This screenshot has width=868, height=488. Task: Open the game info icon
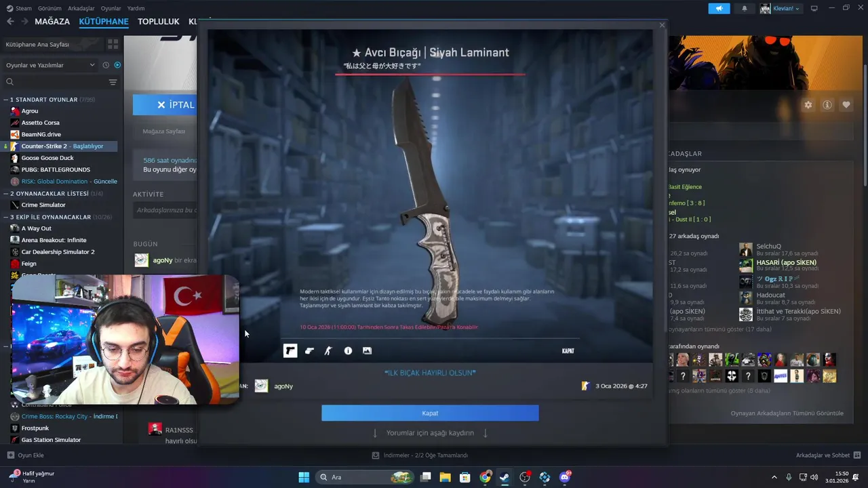(827, 105)
